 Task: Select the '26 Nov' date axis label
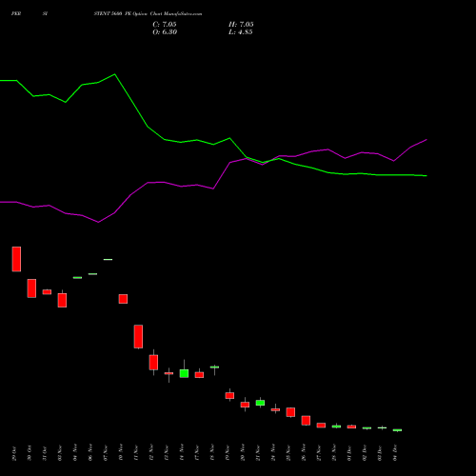(x=304, y=453)
